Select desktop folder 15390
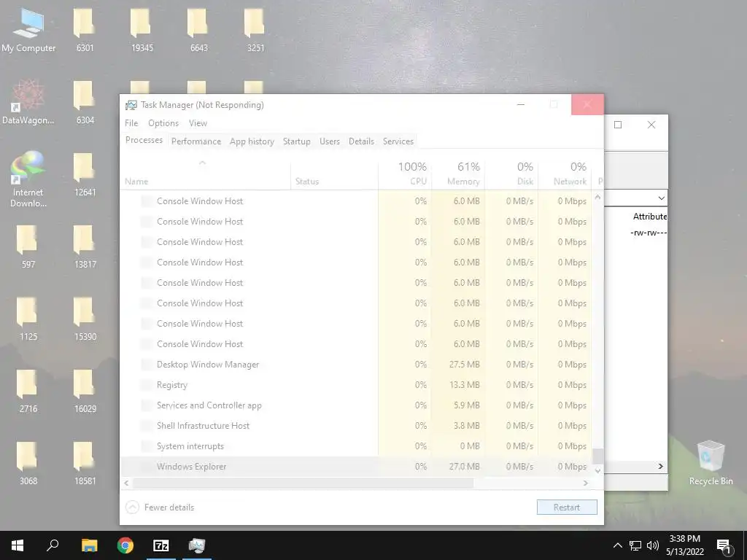This screenshot has width=747, height=560. tap(85, 319)
